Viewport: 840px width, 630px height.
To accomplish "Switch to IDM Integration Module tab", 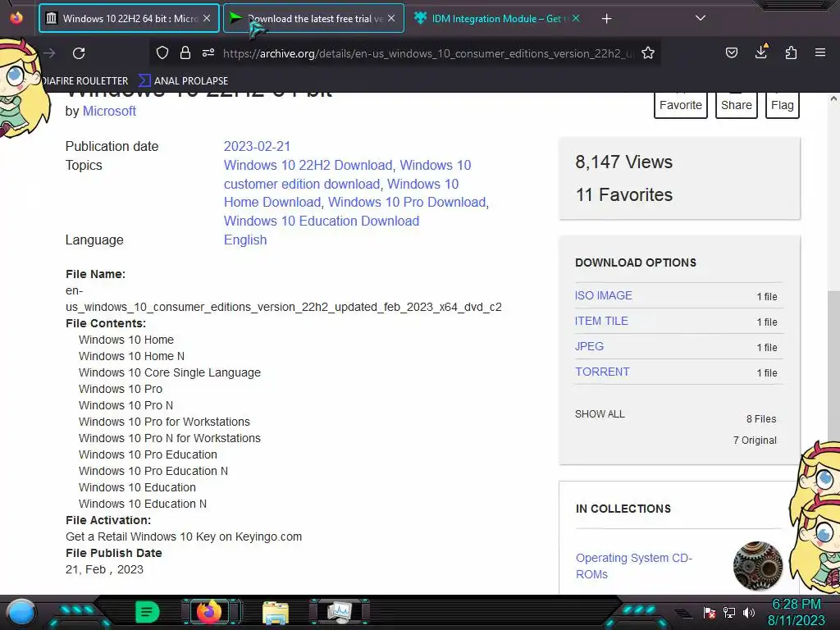I will 497,18.
